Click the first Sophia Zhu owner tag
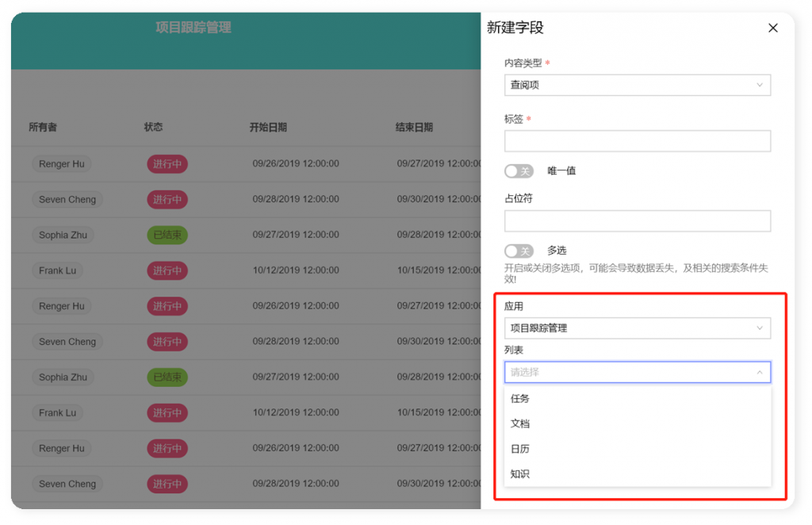This screenshot has height=525, width=812. click(63, 235)
